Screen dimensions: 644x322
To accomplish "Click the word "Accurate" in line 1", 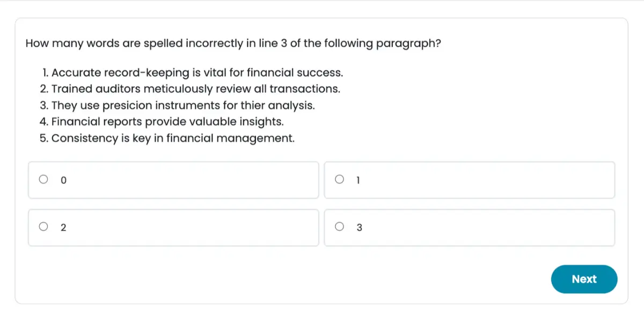I will coord(76,72).
